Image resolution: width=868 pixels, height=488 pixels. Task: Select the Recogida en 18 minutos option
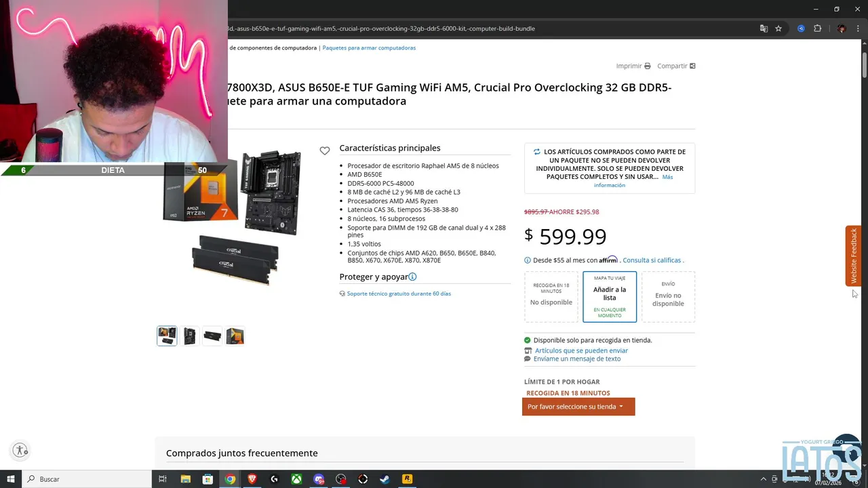click(551, 297)
